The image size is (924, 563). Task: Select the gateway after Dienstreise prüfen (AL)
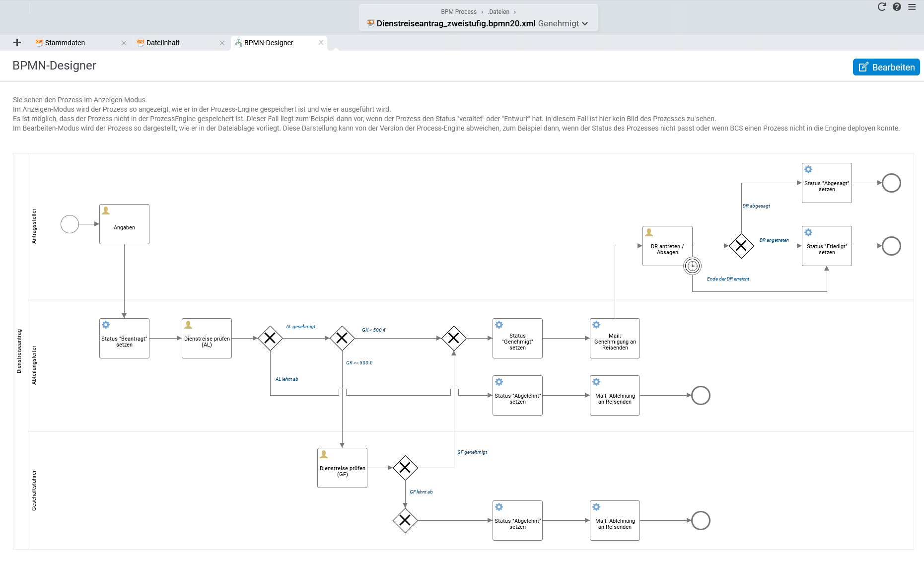coord(270,339)
